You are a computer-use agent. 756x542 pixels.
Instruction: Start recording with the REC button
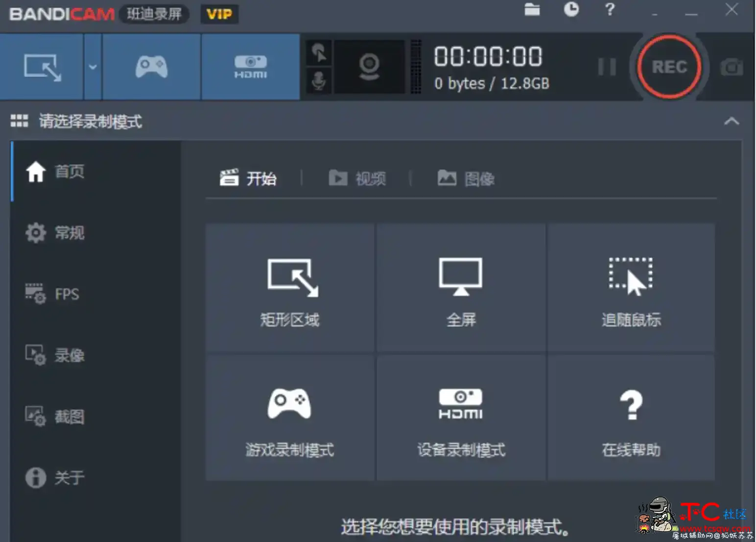(x=669, y=67)
